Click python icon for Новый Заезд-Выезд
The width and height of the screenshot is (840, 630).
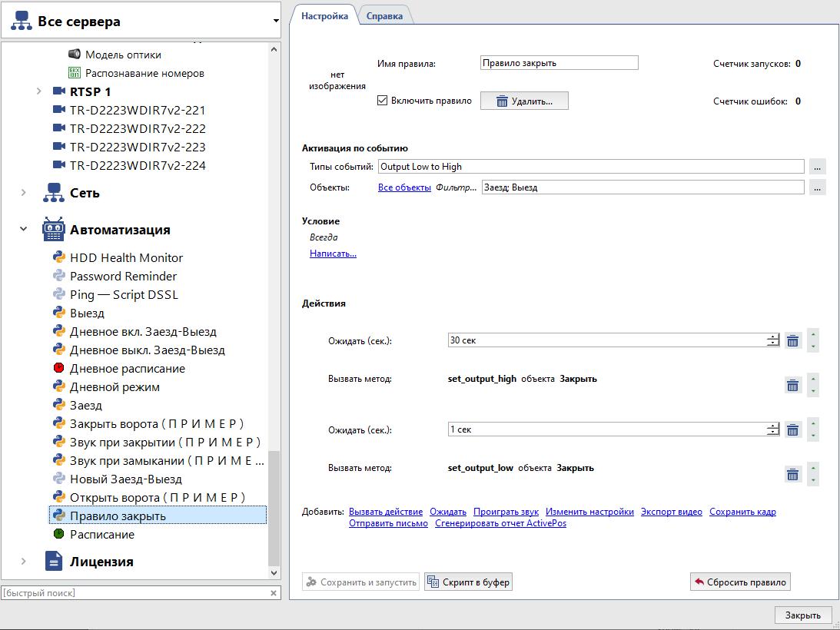click(x=59, y=479)
